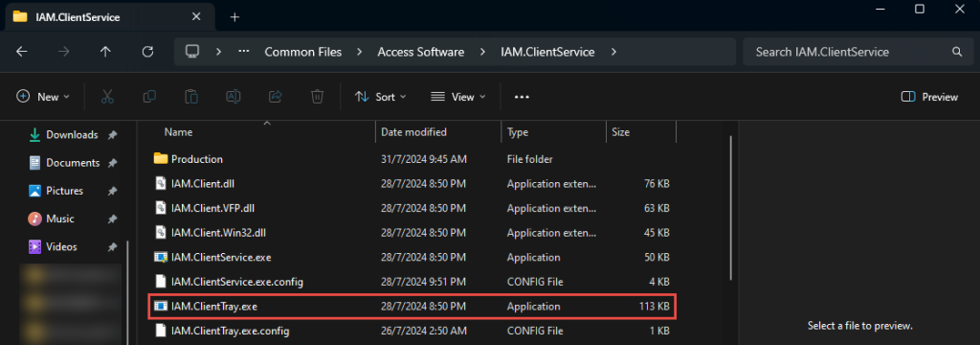980x345 pixels.
Task: Click the Cut scissors icon in toolbar
Action: pos(107,97)
